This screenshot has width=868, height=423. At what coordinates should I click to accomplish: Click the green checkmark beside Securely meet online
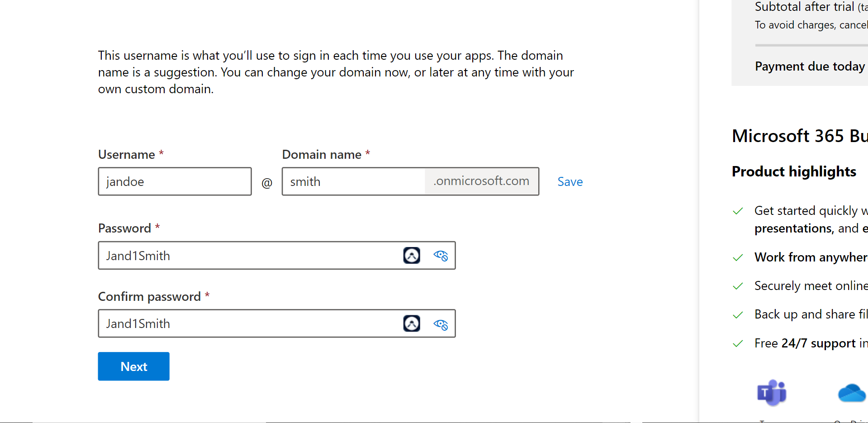738,286
